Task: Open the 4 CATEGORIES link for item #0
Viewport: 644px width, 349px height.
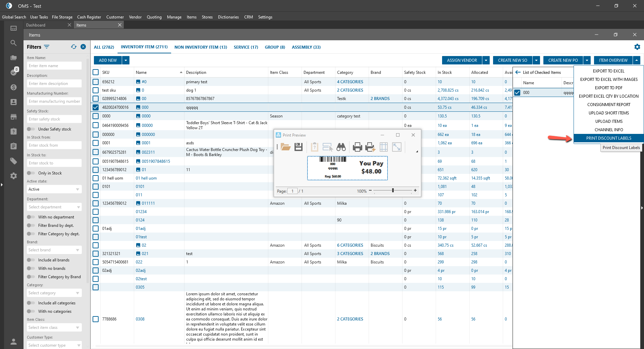Action: click(x=350, y=82)
